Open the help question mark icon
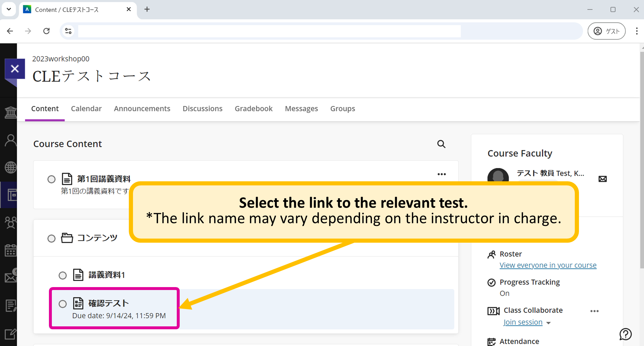Screen dimensions: 644x346 (x=625, y=334)
